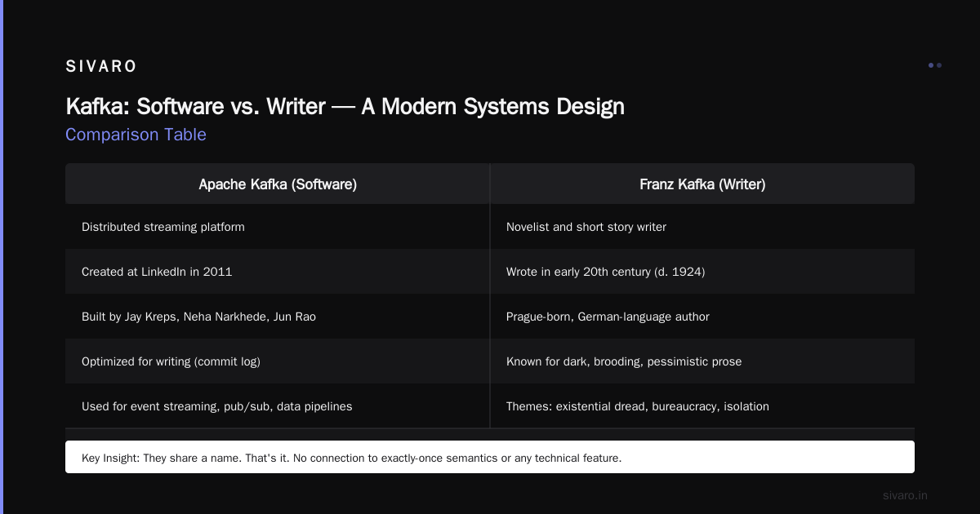
Task: Click the two-dot indicator at top right
Action: [935, 65]
